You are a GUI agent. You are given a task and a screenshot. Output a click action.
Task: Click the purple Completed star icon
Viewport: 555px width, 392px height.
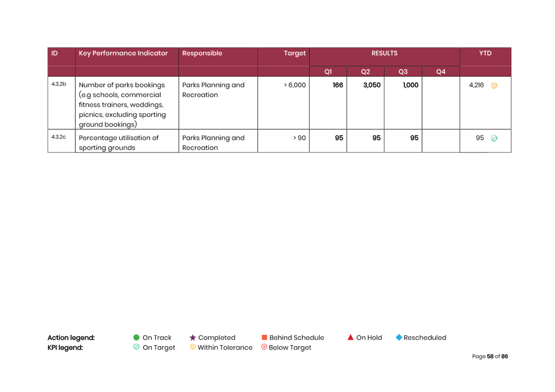(192, 338)
